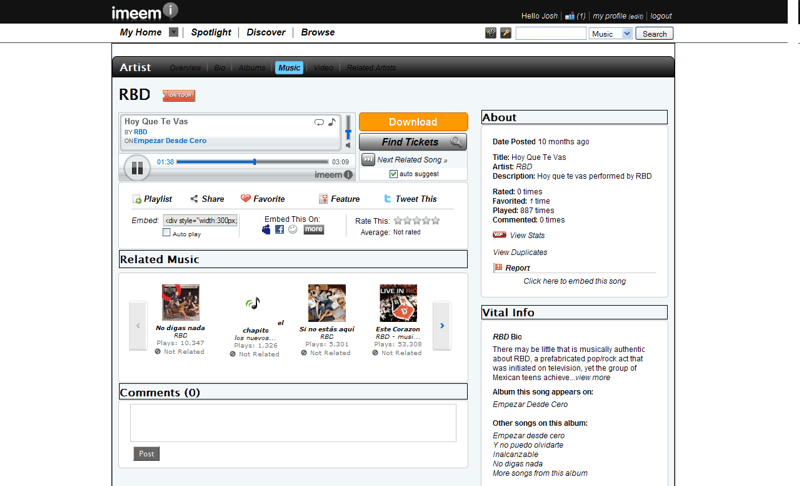The height and width of the screenshot is (486, 800).
Task: Share this song
Action: click(x=207, y=199)
